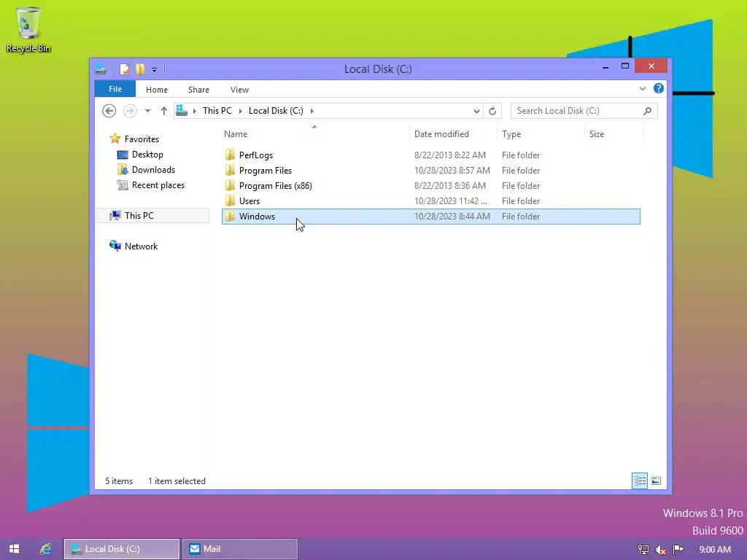
Task: Switch to the Large icons view icon
Action: click(x=656, y=481)
